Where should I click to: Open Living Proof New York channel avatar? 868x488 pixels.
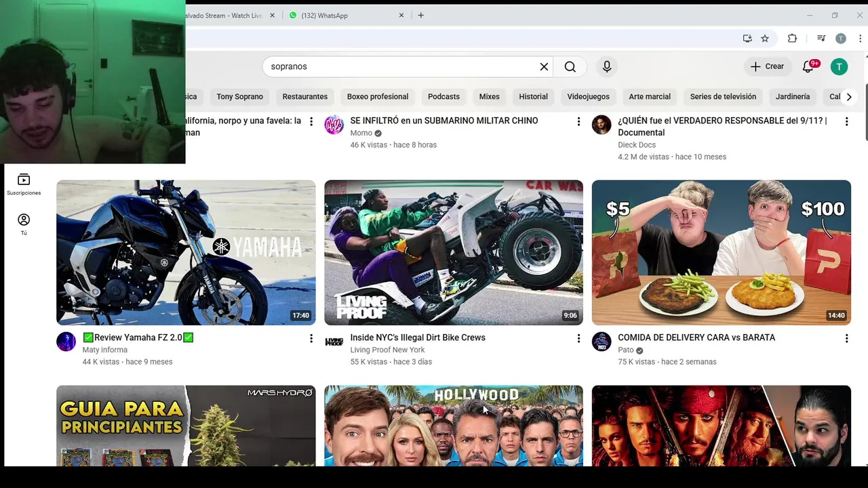pos(334,342)
